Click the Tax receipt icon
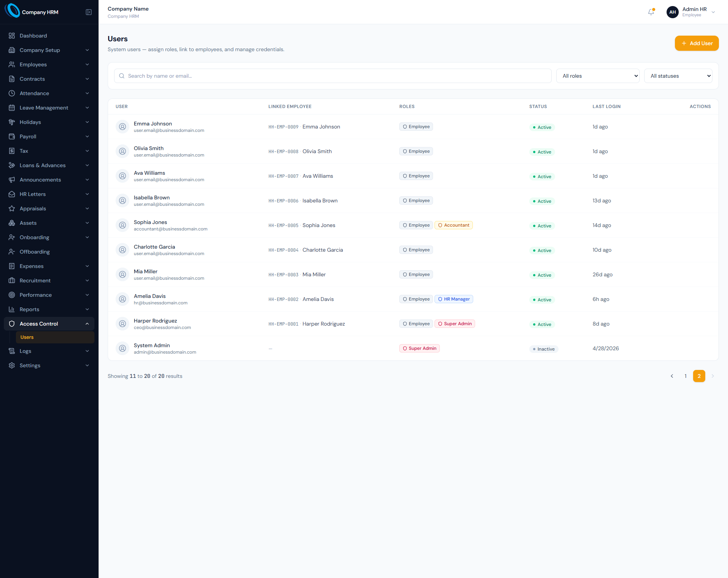The width and height of the screenshot is (728, 578). [x=12, y=151]
